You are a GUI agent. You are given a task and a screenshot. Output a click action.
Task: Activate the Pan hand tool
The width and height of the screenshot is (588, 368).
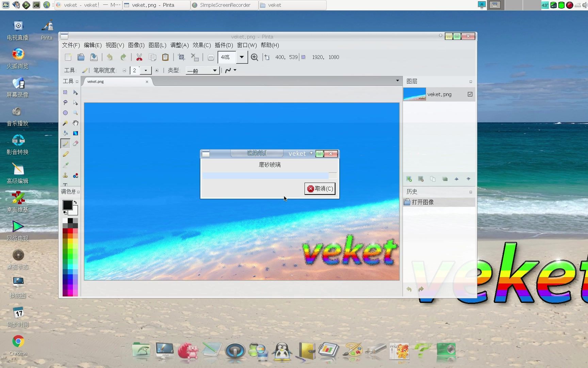76,123
